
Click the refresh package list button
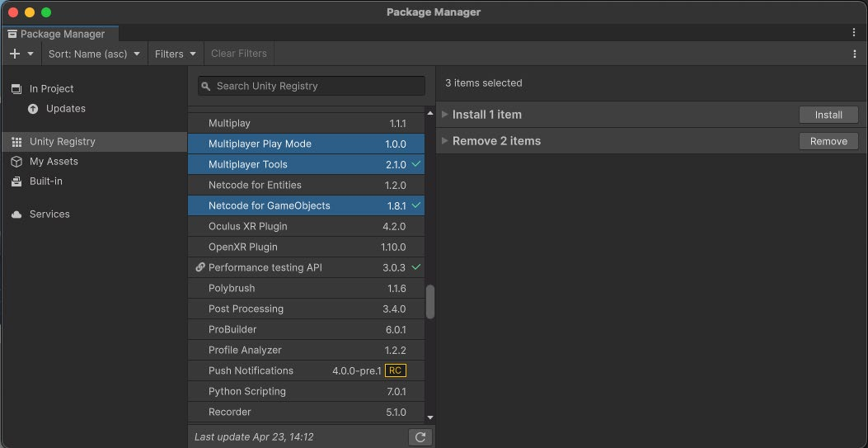[x=420, y=437]
